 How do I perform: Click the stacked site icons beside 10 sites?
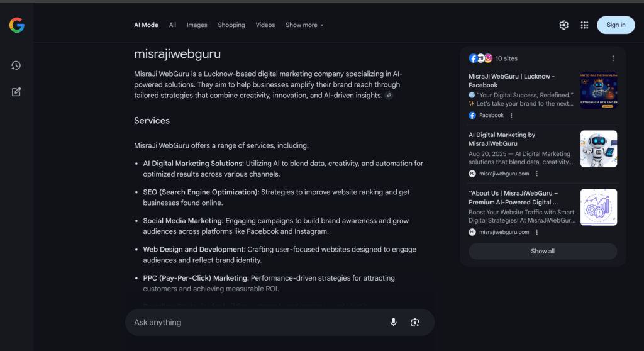pyautogui.click(x=480, y=58)
